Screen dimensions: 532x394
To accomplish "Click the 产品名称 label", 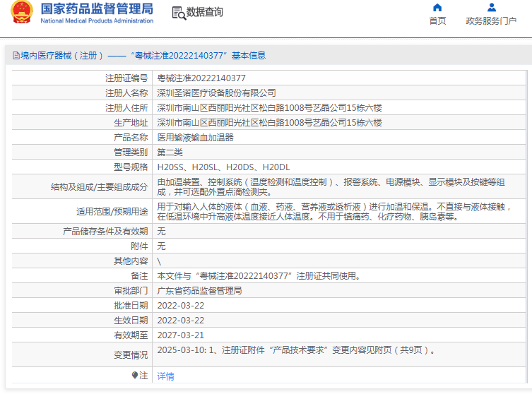I will coord(131,138).
